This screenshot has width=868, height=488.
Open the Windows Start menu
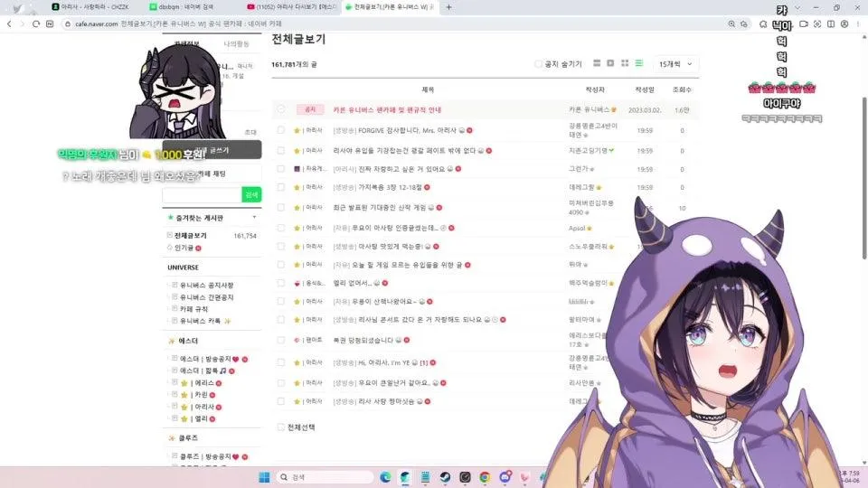click(x=264, y=477)
